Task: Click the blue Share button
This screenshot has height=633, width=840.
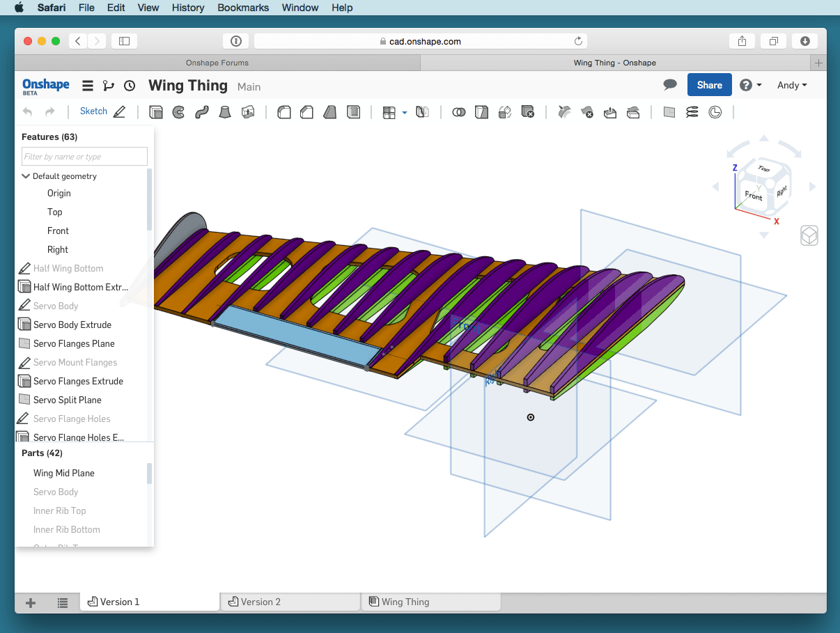Action: click(709, 85)
